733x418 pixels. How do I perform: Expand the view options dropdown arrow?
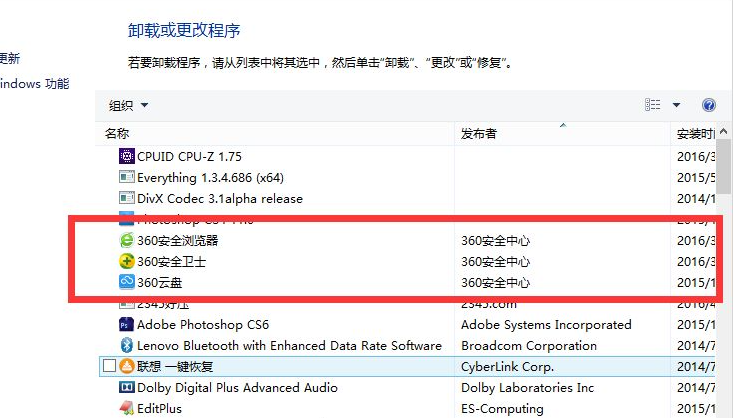(677, 105)
